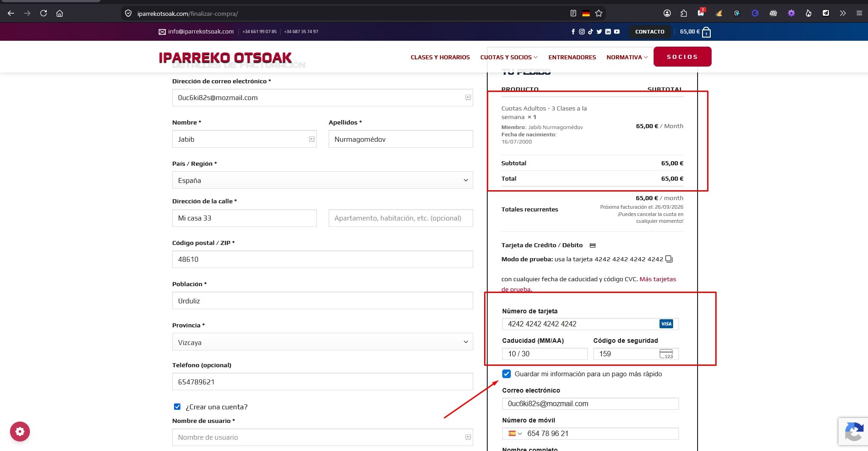Open the Cuotas y Socios menu
Screen dimensions: 868x451
pyautogui.click(x=509, y=58)
